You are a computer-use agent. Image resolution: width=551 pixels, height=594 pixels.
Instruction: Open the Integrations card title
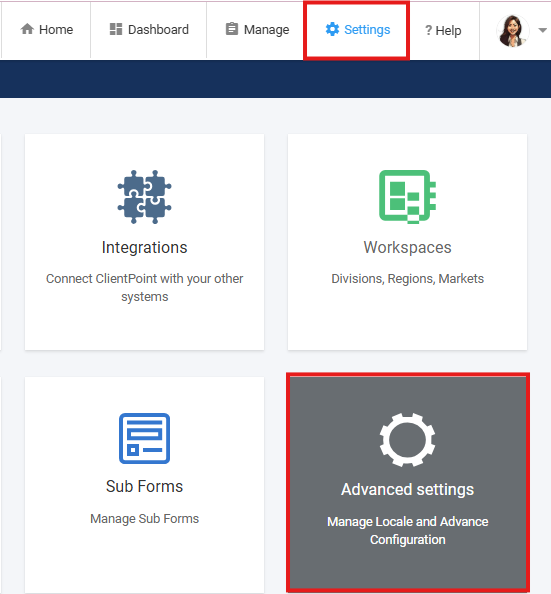(x=144, y=247)
